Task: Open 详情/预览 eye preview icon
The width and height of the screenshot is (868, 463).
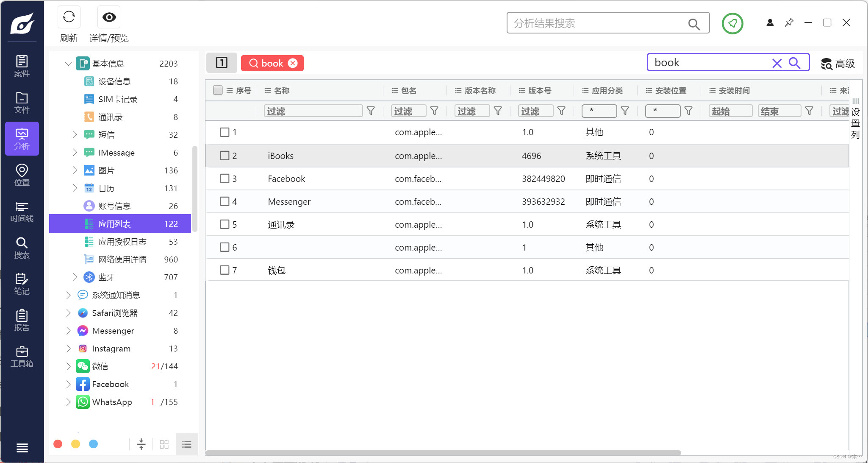Action: pos(109,17)
